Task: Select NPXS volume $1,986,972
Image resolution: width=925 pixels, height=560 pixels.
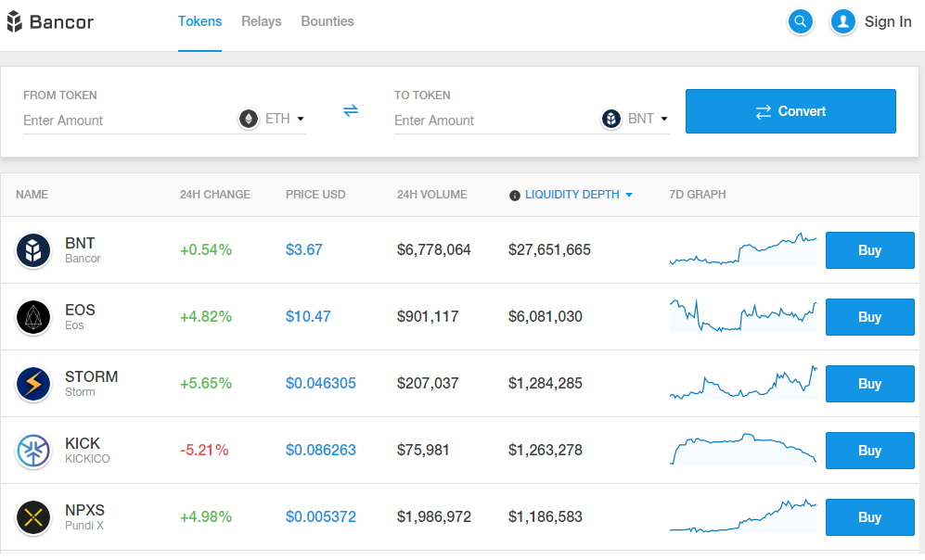Action: 434,516
